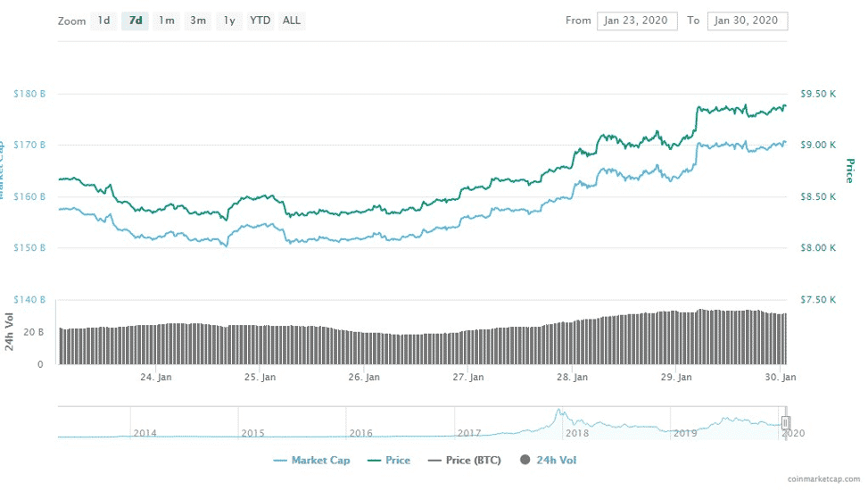Click 2014 in the navigator timeline
Image resolution: width=868 pixels, height=491 pixels.
pos(145,433)
